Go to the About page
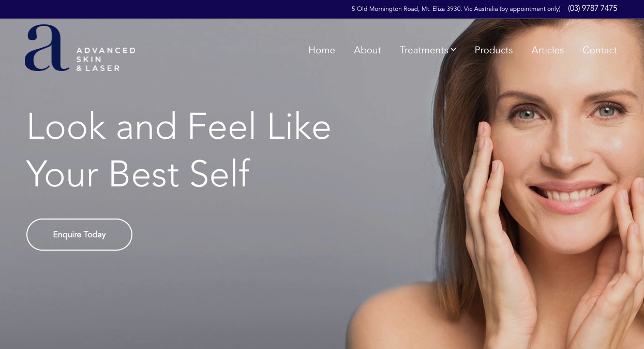This screenshot has height=349, width=644. tap(367, 50)
